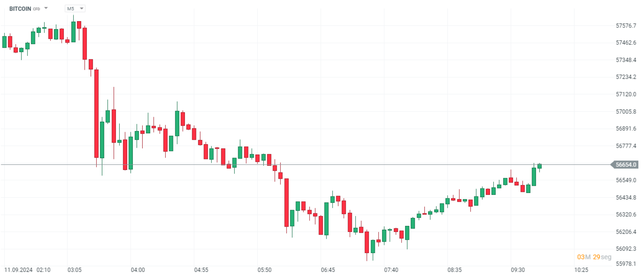Click the tallest red candle after 03:05
644x278 pixels.
(96, 113)
